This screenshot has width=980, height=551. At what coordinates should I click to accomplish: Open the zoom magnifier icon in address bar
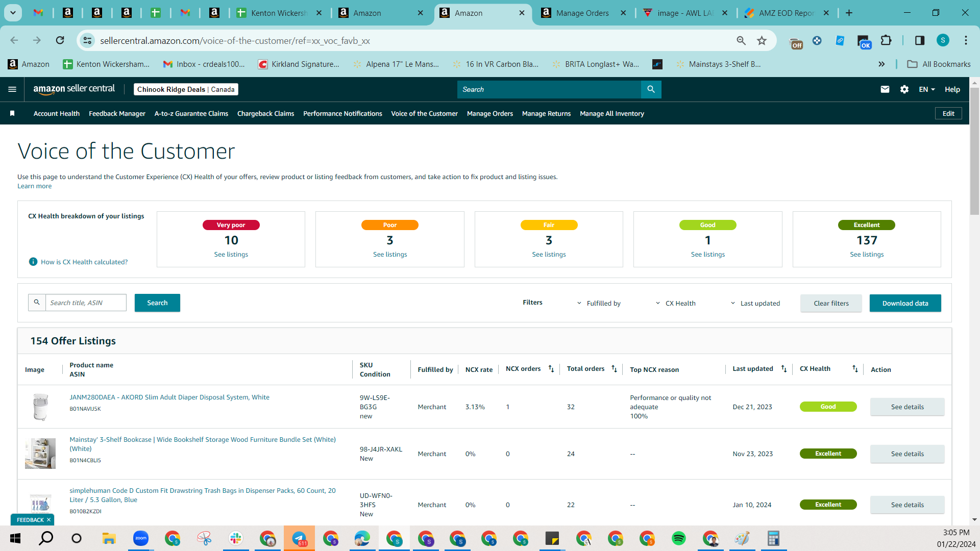pos(741,40)
